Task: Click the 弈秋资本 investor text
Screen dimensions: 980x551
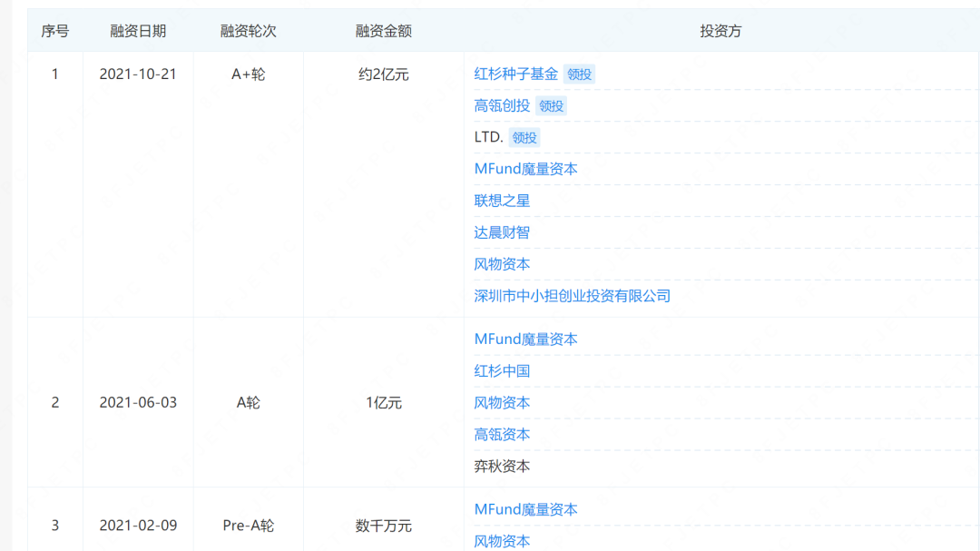Action: [x=502, y=467]
